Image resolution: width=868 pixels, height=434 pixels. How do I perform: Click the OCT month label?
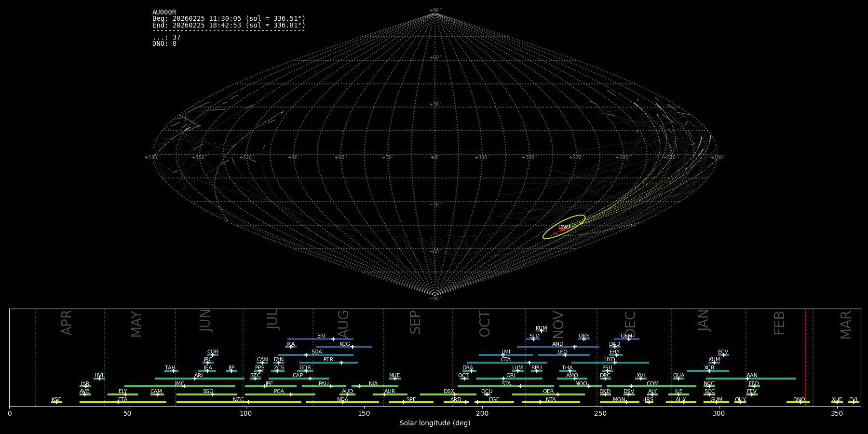(485, 324)
